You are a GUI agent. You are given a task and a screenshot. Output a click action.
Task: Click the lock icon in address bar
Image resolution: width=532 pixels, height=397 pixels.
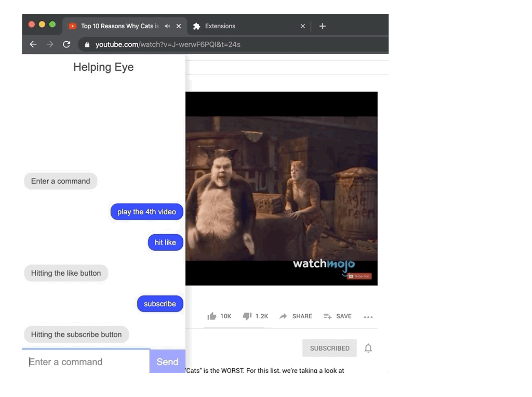tap(87, 44)
